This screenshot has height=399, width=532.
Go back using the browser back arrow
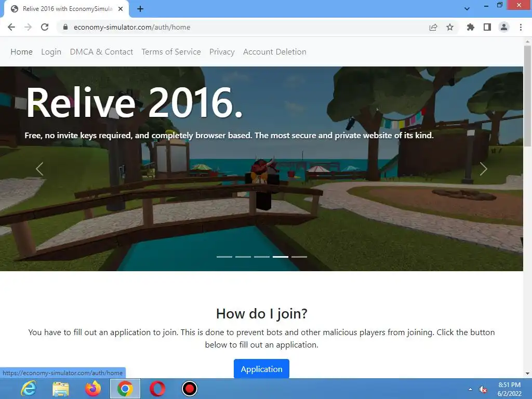(x=11, y=27)
